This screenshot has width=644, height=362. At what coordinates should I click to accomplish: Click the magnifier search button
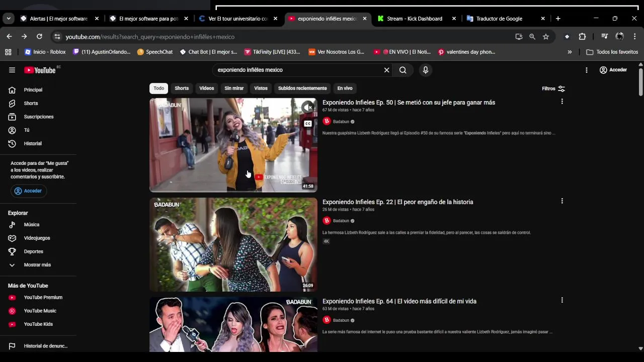[x=403, y=70]
